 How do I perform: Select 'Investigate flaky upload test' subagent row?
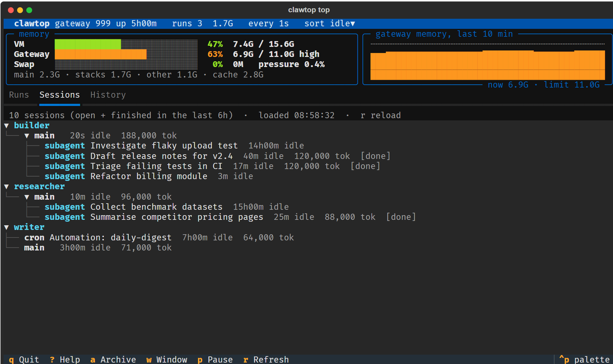coord(174,146)
